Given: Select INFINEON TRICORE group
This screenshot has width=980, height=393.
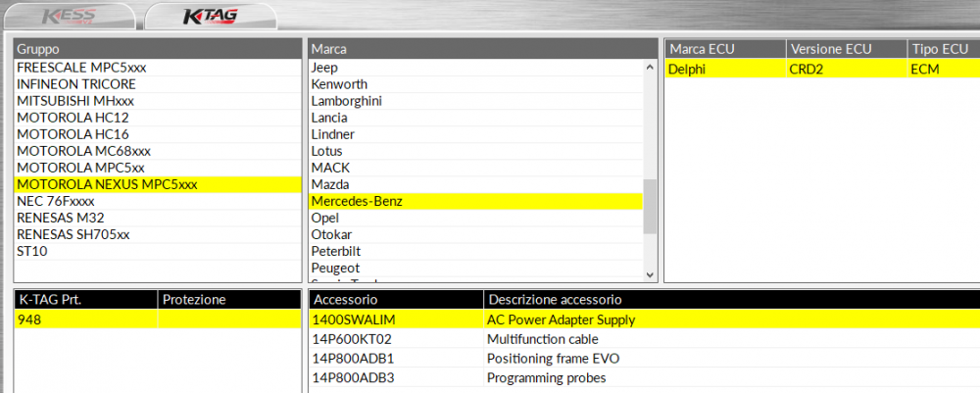Looking at the screenshot, I should coord(76,84).
